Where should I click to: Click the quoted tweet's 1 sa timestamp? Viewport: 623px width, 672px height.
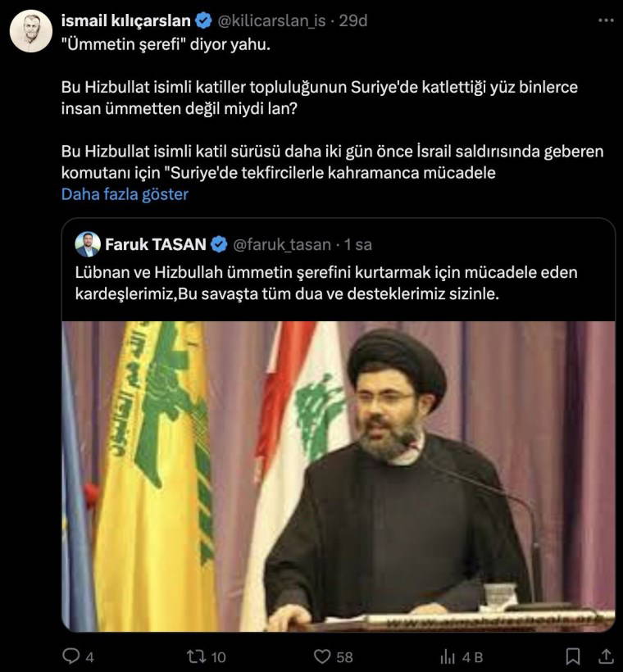click(x=357, y=244)
